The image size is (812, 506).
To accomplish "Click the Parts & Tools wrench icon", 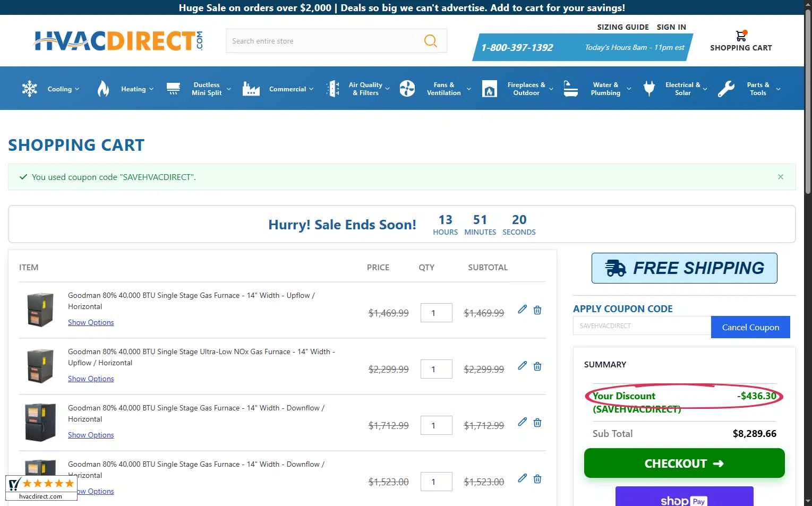I will point(726,89).
